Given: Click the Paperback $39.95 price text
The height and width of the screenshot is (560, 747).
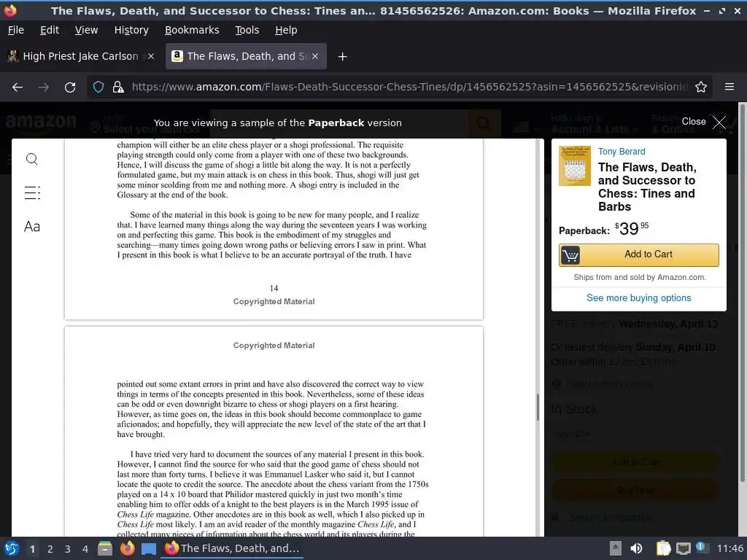Looking at the screenshot, I should 603,229.
